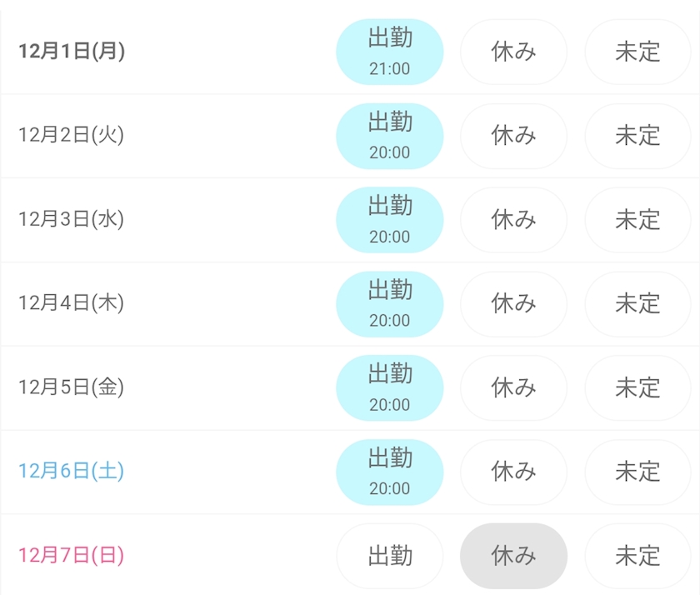Set 12月2日(火) status to 未定
The image size is (700, 595).
coord(637,136)
